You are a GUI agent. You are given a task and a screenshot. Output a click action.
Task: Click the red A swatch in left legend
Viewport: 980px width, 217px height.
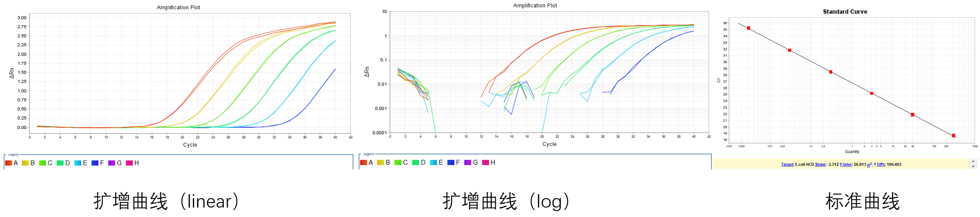[8, 163]
